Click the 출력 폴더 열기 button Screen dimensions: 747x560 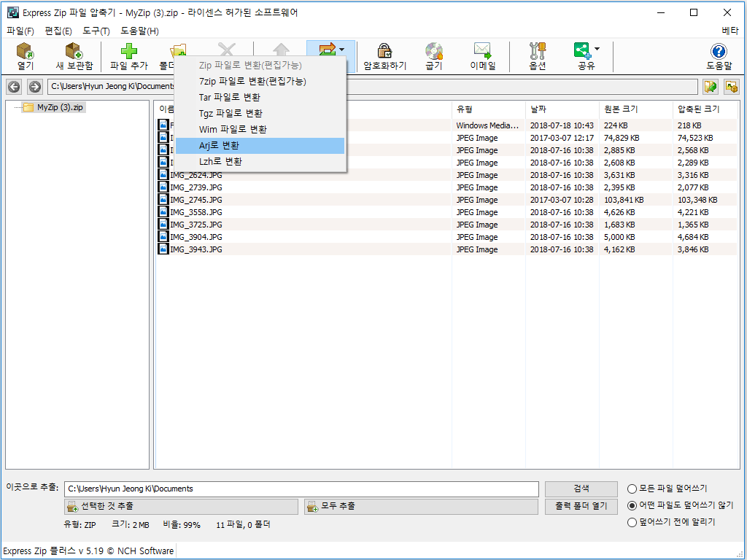click(x=581, y=506)
